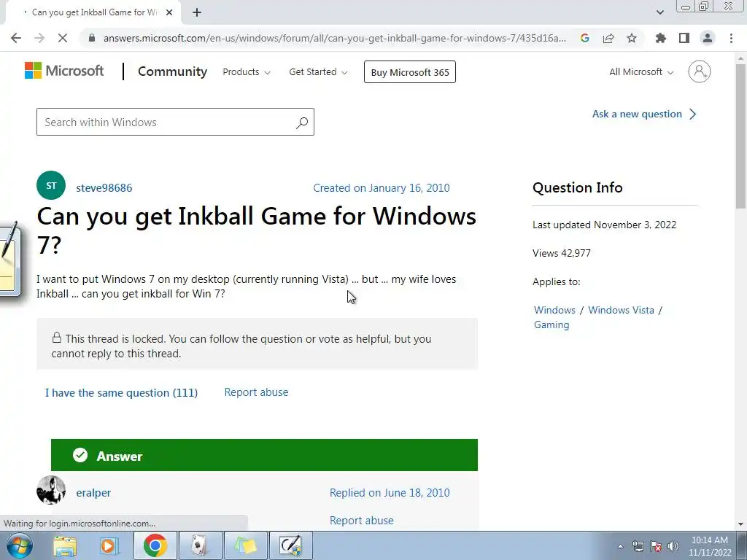Bookmark this page with the star icon

(x=632, y=38)
